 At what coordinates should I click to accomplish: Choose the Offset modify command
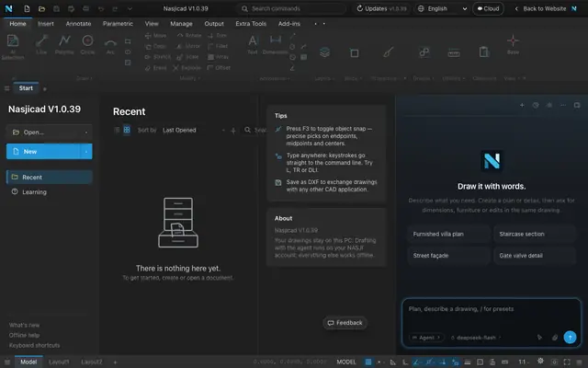point(219,68)
